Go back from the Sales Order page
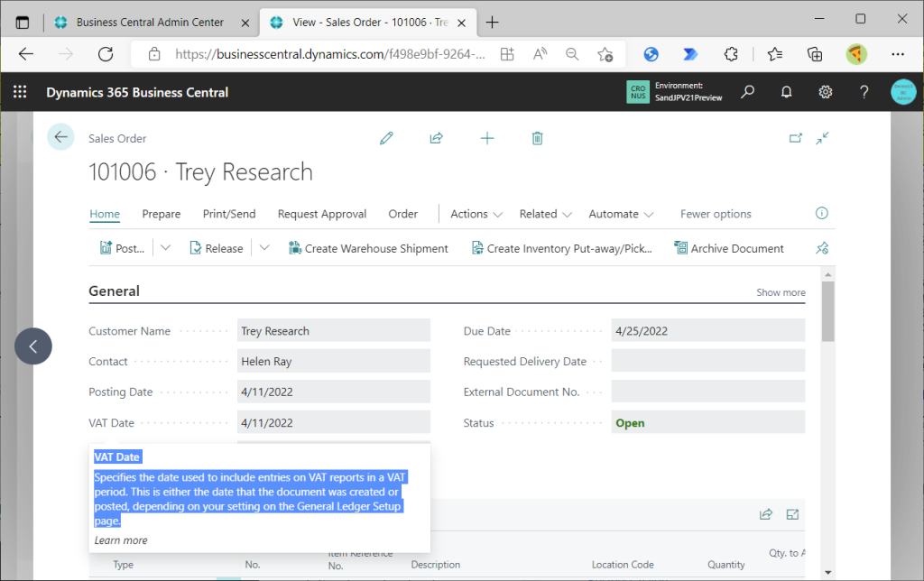Screen dimensions: 924x581 pos(60,137)
